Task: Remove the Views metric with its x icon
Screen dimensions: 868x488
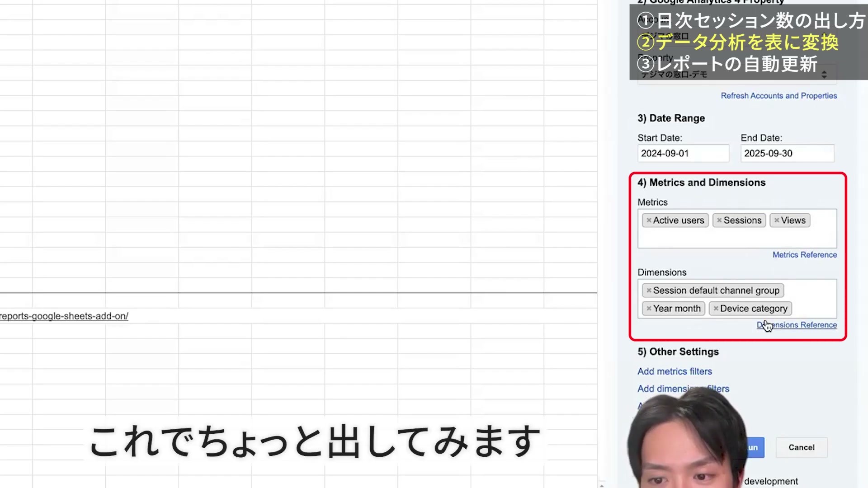Action: [777, 221]
